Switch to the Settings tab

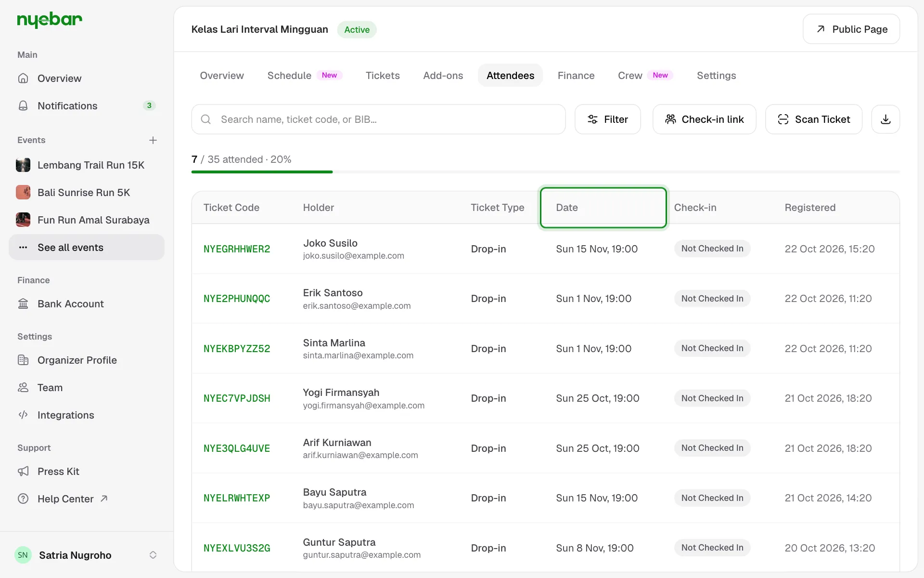(x=717, y=75)
